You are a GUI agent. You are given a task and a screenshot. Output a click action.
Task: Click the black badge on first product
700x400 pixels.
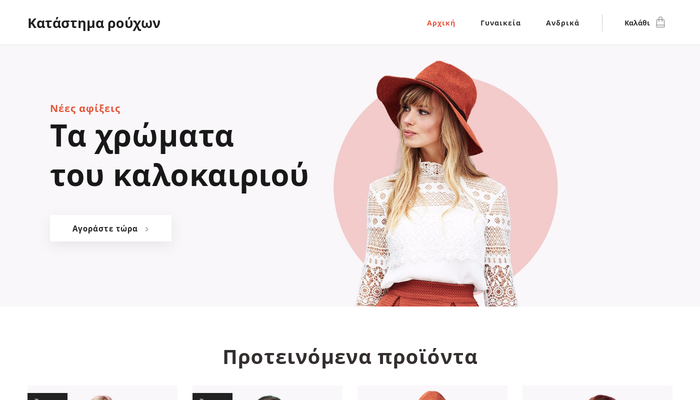click(x=47, y=396)
